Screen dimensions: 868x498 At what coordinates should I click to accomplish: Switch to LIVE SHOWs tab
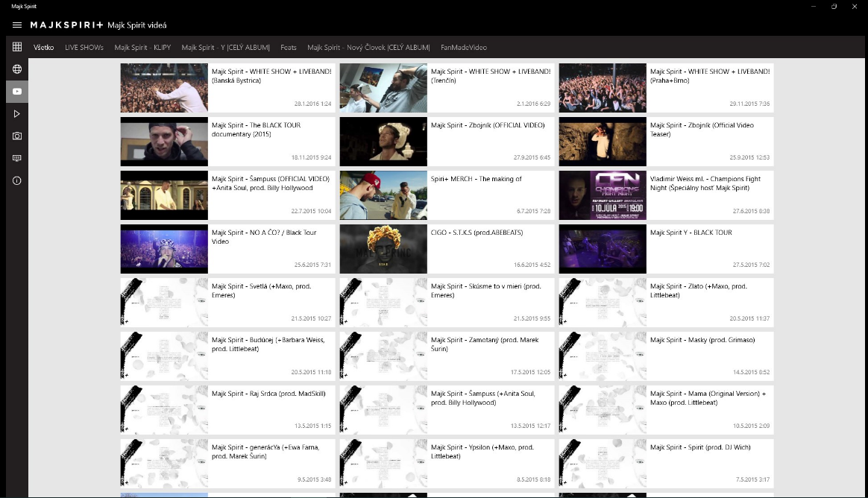(x=84, y=48)
